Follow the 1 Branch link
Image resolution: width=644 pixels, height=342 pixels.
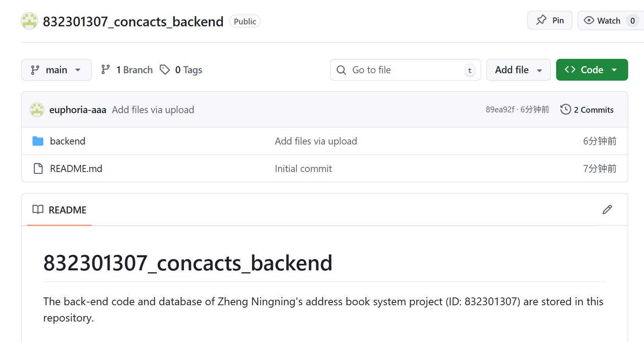tap(134, 70)
